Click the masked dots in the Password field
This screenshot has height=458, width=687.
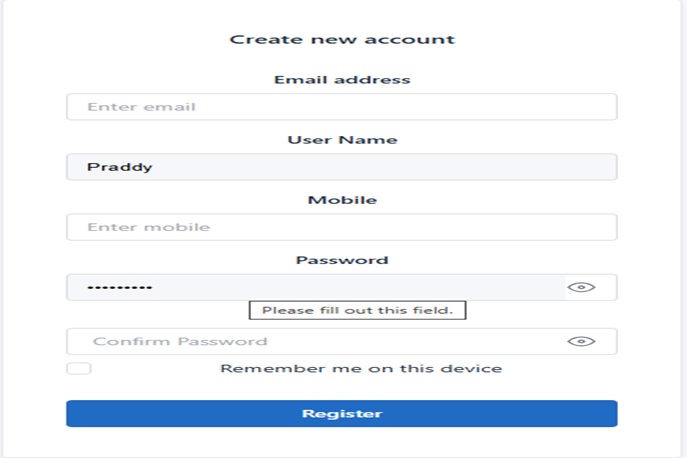click(x=119, y=288)
